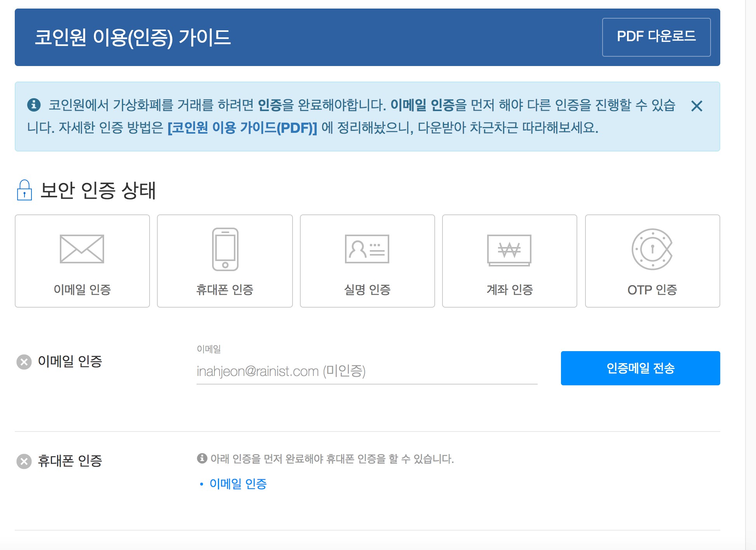The width and height of the screenshot is (756, 550).
Task: Click the won currency icon for 계좌 인증
Action: (509, 251)
